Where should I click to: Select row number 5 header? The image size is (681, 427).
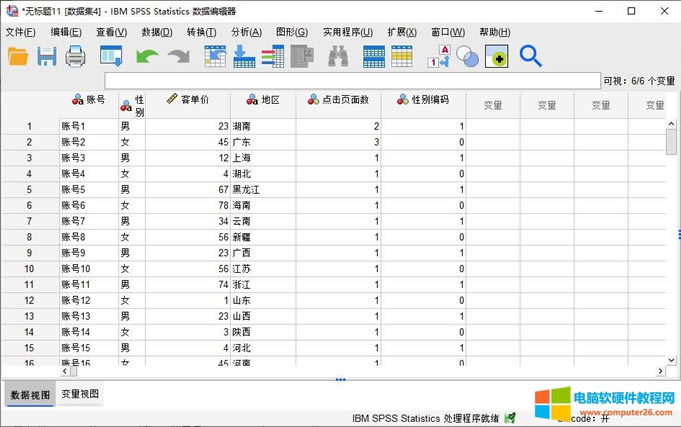[29, 189]
